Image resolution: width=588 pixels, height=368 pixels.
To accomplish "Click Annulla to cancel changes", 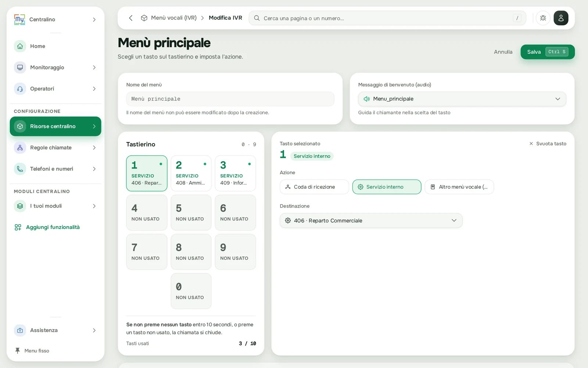I will (x=503, y=52).
